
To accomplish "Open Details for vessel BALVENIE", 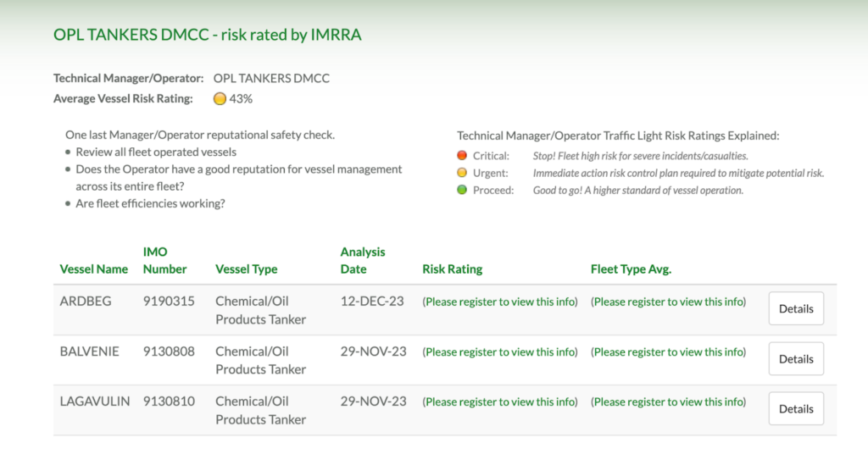I will [x=795, y=359].
